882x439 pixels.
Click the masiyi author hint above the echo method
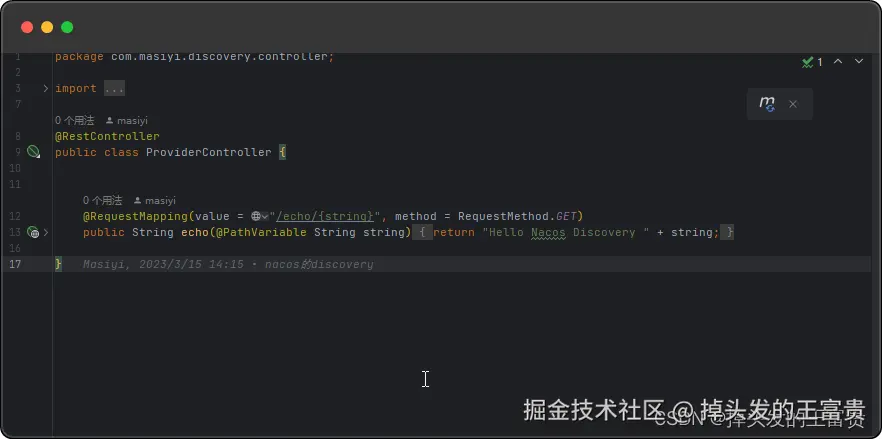tap(155, 200)
